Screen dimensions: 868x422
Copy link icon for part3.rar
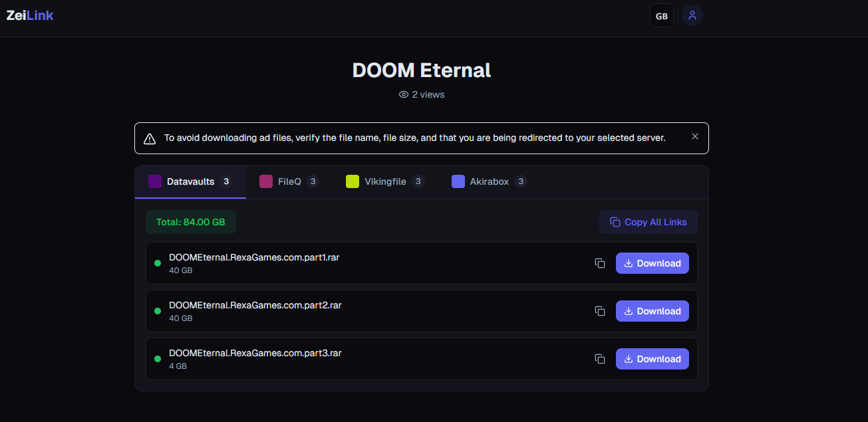(x=600, y=359)
